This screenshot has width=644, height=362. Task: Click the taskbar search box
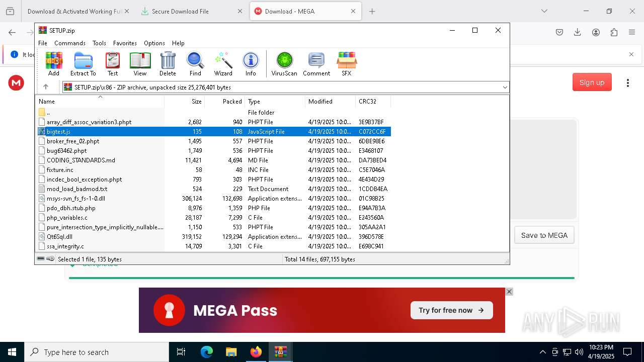tap(97, 352)
